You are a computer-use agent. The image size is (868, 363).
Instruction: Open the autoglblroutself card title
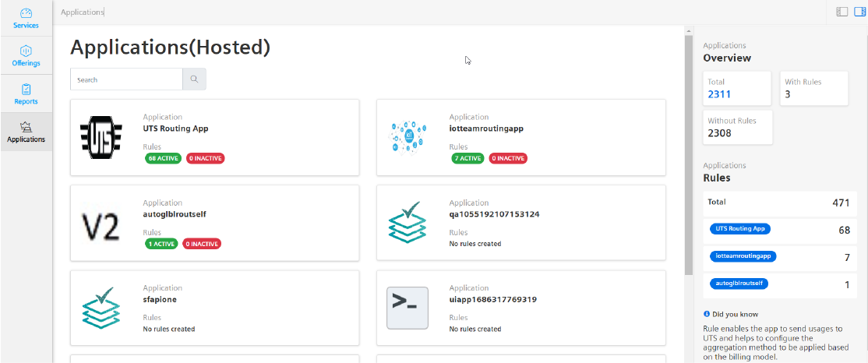click(x=175, y=214)
